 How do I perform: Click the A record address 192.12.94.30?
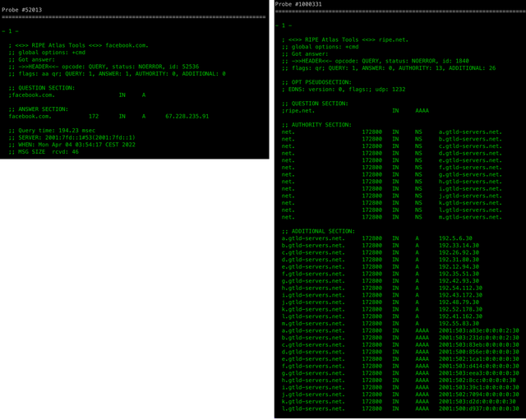pos(459,266)
